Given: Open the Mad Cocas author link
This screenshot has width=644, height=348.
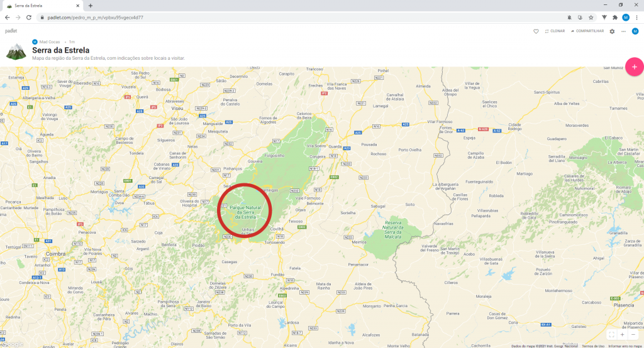Looking at the screenshot, I should (49, 42).
